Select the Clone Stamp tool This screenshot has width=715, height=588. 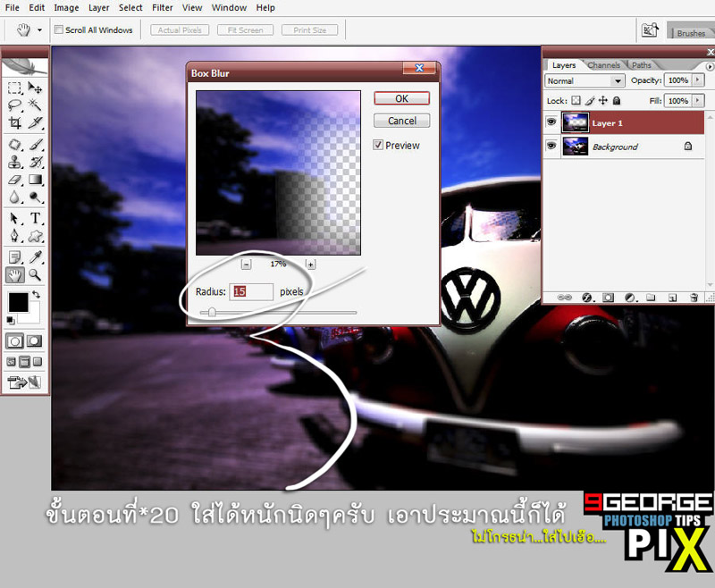tap(14, 163)
